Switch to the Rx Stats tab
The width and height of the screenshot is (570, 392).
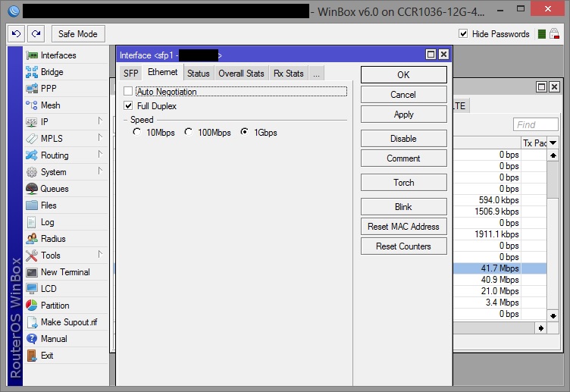point(289,74)
